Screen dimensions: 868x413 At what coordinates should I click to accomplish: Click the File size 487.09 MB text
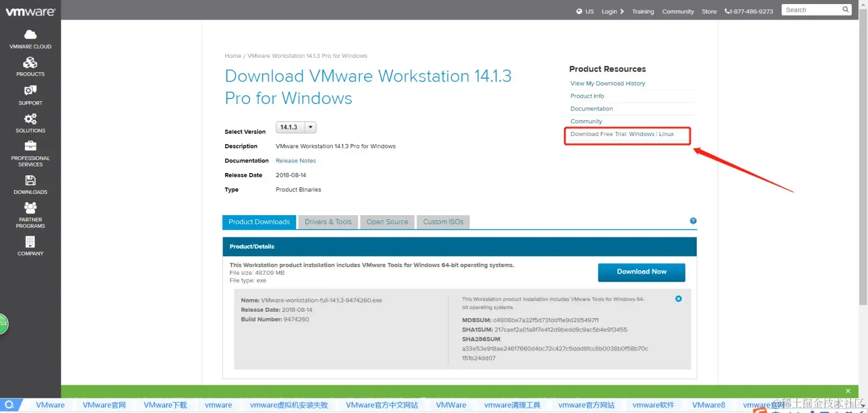pos(257,272)
